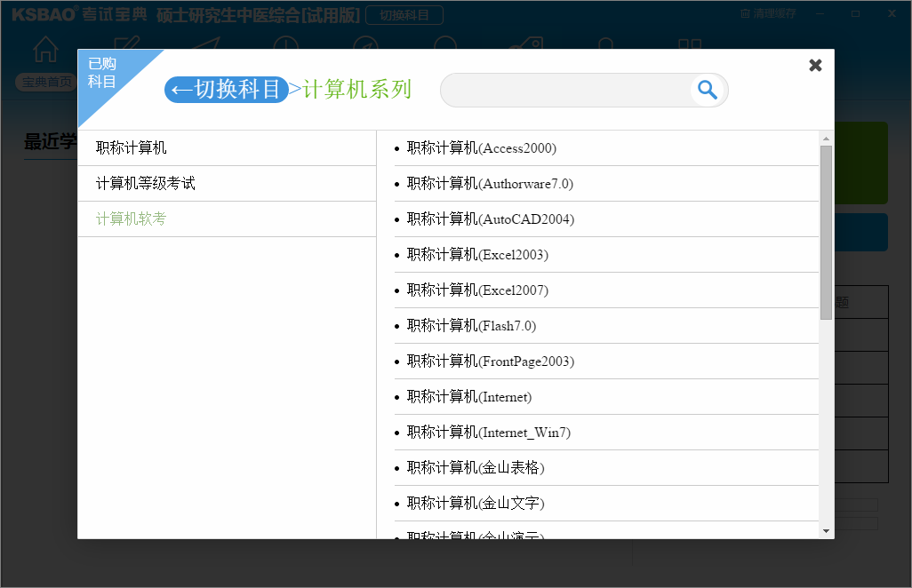Click the home icon in main toolbar
The width and height of the screenshot is (912, 588).
[45, 49]
